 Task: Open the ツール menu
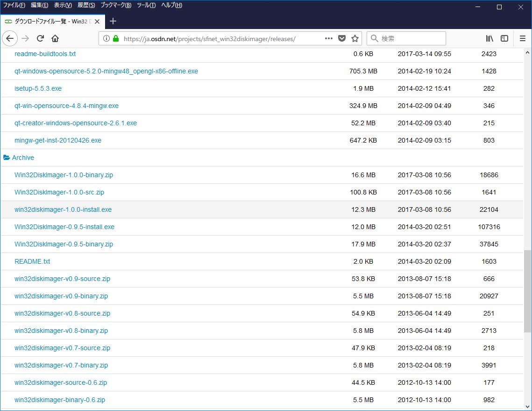pos(146,5)
